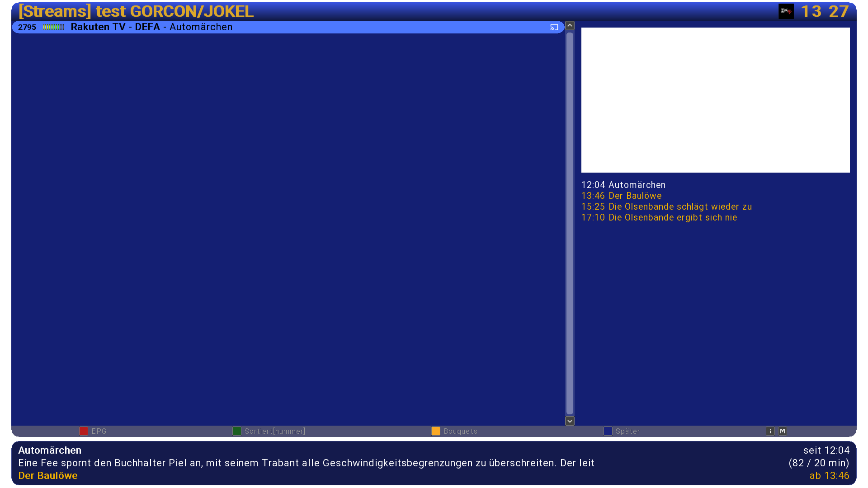Click the green Sortiert[nummer] key icon
Viewport: 868px width, 488px height.
pyautogui.click(x=237, y=431)
